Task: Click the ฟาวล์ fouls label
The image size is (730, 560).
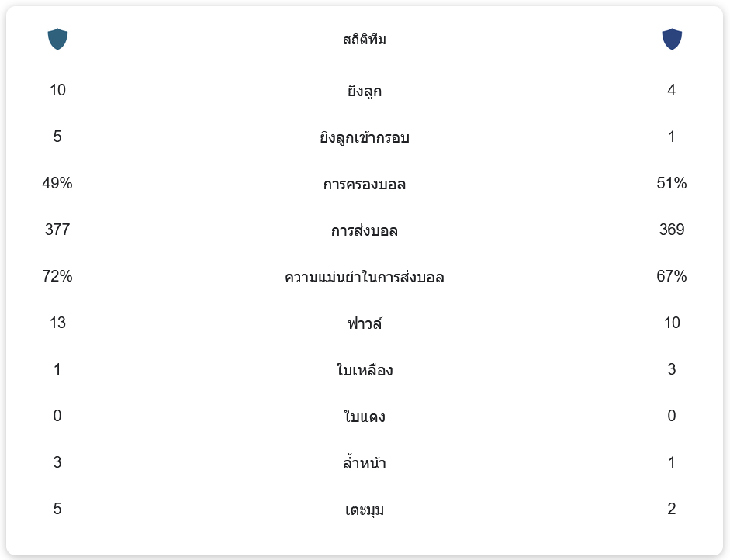Action: point(365,323)
